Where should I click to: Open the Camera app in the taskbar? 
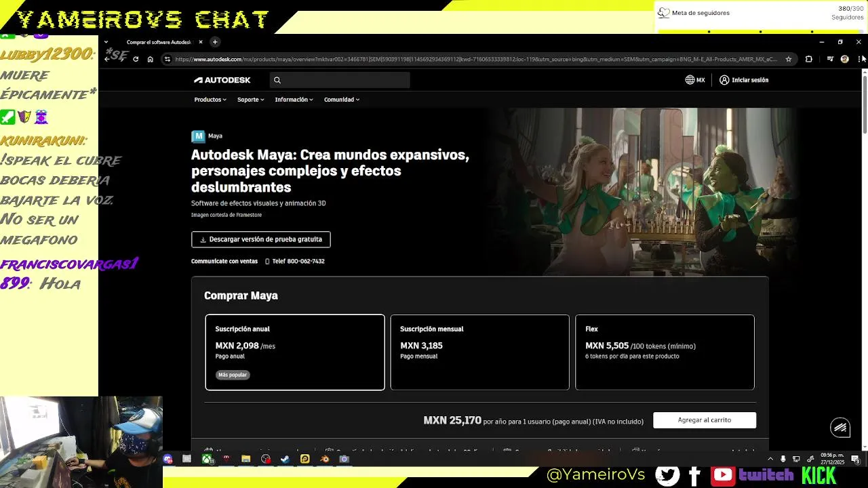(344, 459)
